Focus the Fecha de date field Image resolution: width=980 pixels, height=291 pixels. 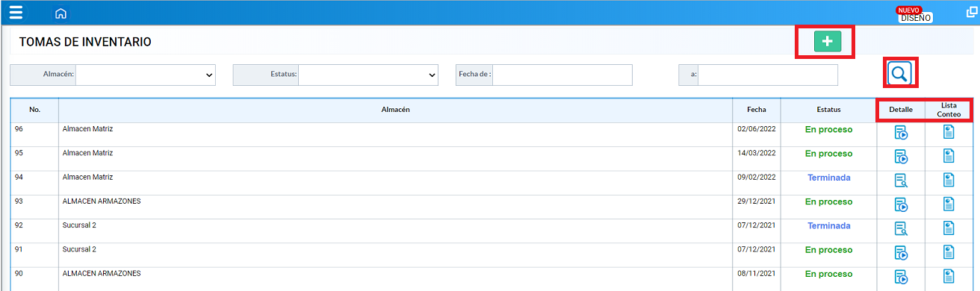point(562,75)
